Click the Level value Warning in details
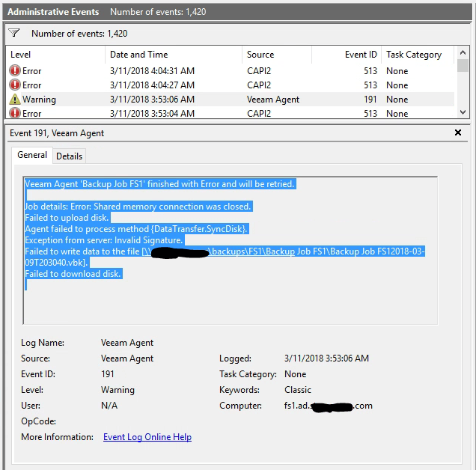 (118, 389)
